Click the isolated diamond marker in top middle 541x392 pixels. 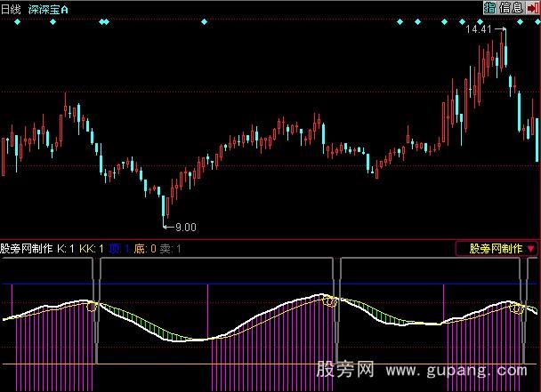pyautogui.click(x=204, y=20)
